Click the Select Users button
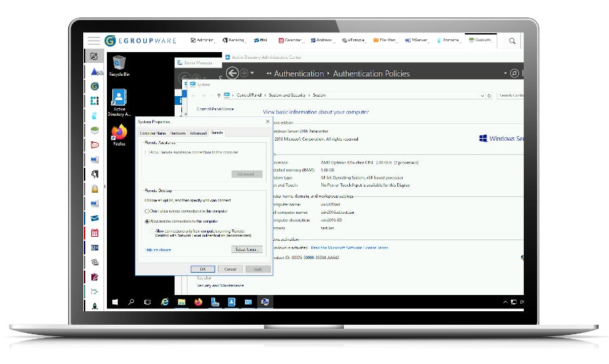609x364 pixels. (x=246, y=250)
